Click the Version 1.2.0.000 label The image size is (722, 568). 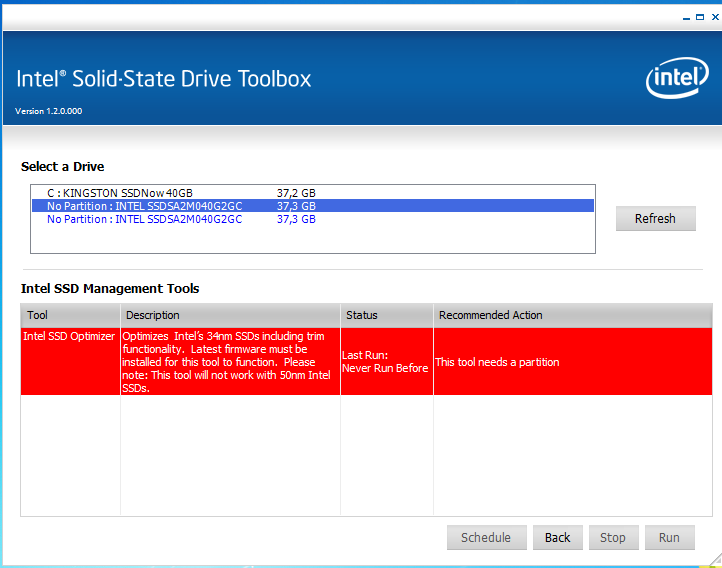[x=49, y=111]
